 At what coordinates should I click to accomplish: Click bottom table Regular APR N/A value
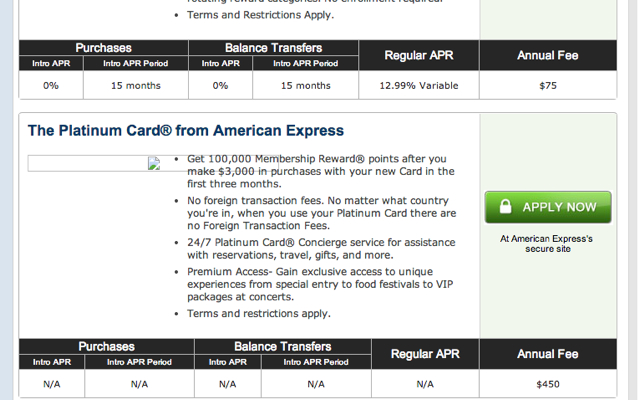pyautogui.click(x=425, y=384)
